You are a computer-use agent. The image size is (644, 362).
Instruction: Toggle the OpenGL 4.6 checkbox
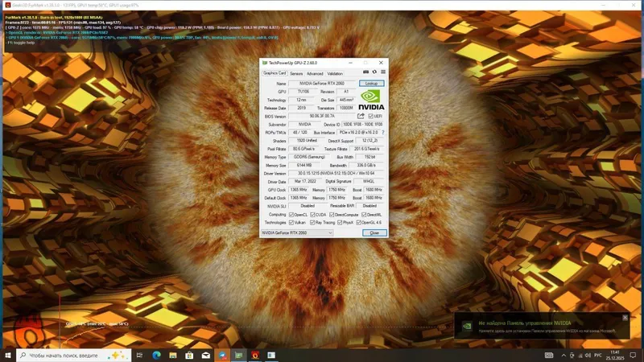pos(358,223)
